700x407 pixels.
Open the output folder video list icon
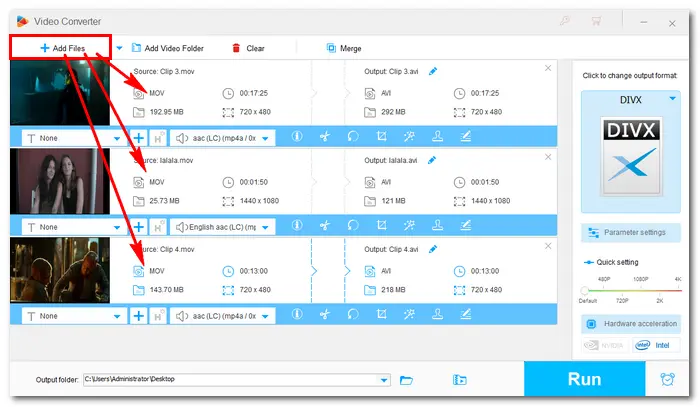point(459,380)
